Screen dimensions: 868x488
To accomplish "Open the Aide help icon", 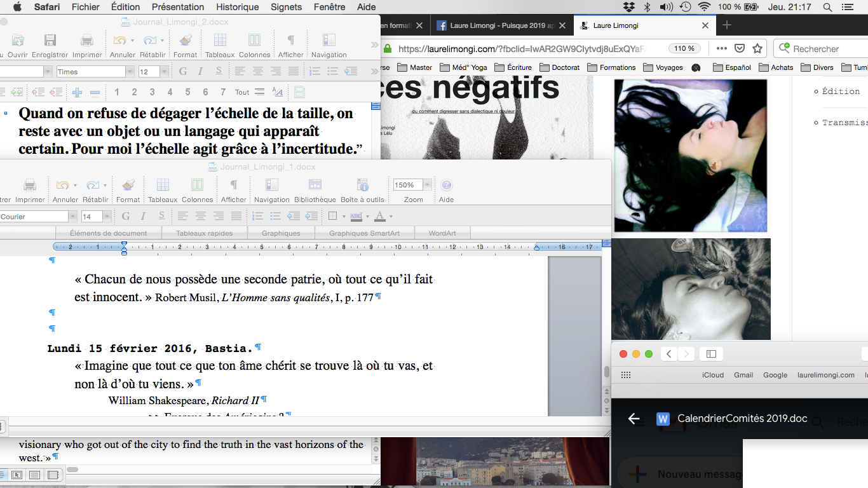I will (446, 186).
